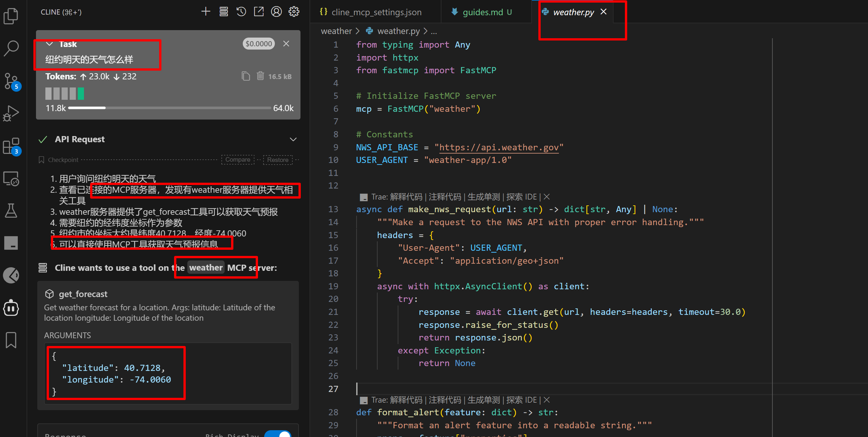Delete task using trash icon
Viewport: 868px width, 437px height.
(260, 76)
